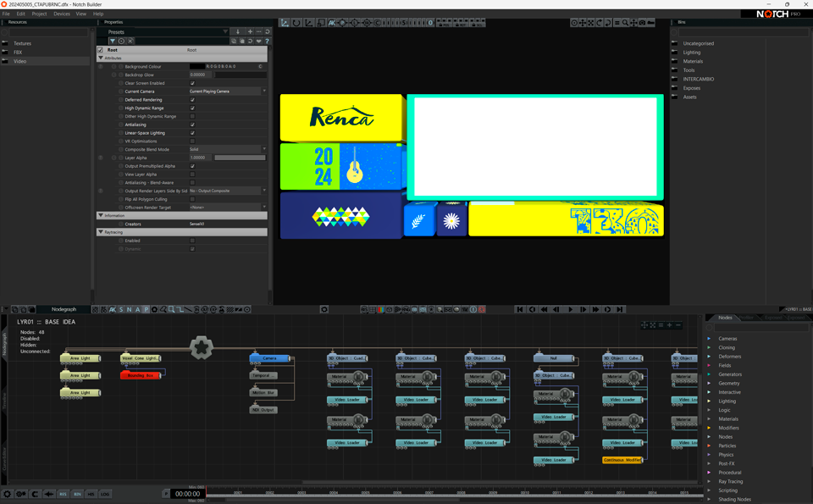Select the Voxel Cone Lighting node
This screenshot has width=813, height=504.
140,358
